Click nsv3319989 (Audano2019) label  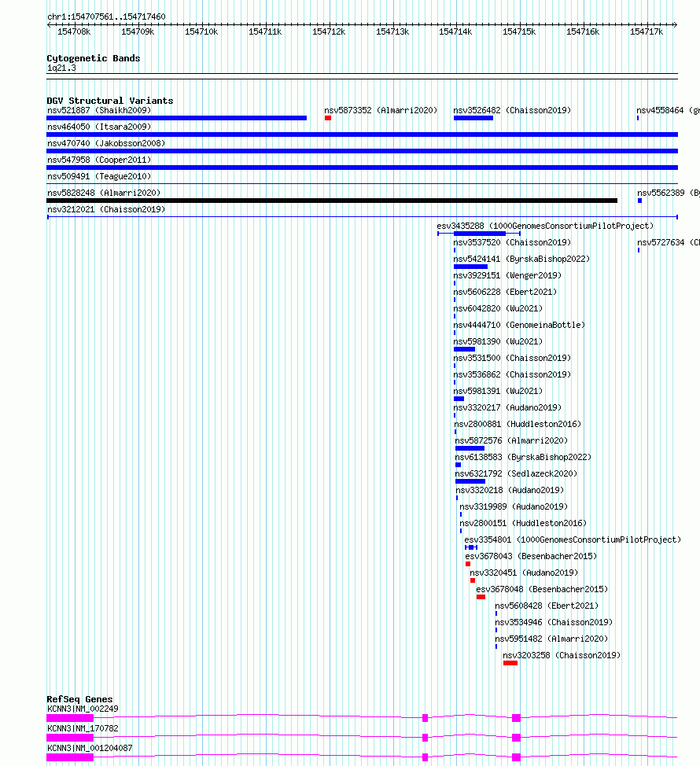coord(514,507)
